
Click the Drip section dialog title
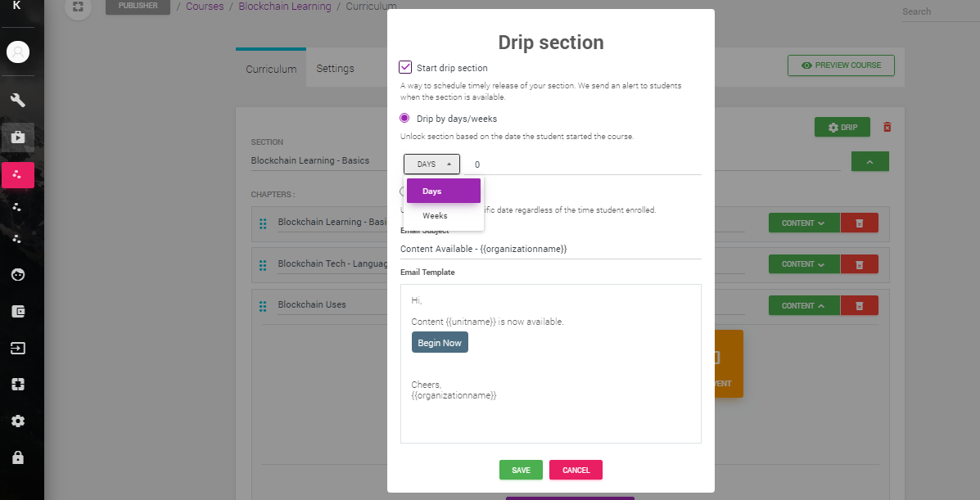[x=551, y=43]
